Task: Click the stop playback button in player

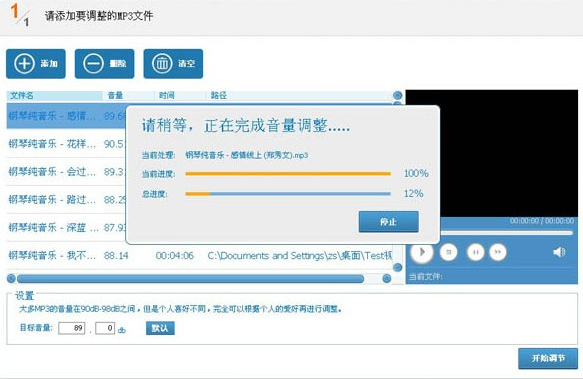Action: click(449, 252)
